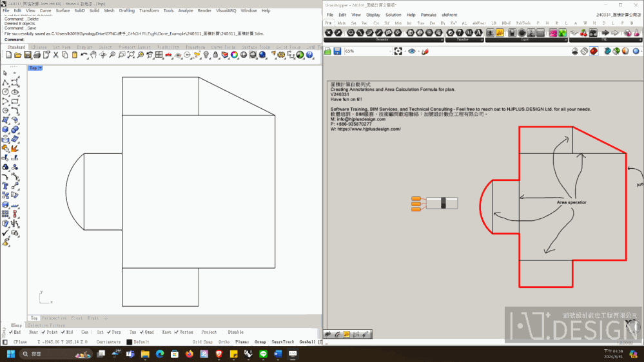This screenshot has height=362, width=644.
Task: Open the Default layer selector in status bar
Action: [141, 342]
